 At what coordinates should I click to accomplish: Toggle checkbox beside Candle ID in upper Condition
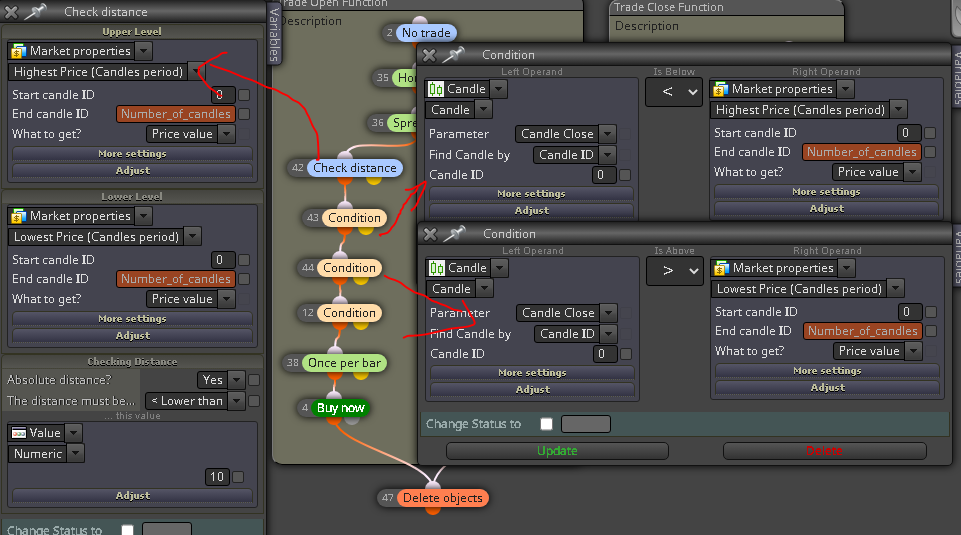625,175
